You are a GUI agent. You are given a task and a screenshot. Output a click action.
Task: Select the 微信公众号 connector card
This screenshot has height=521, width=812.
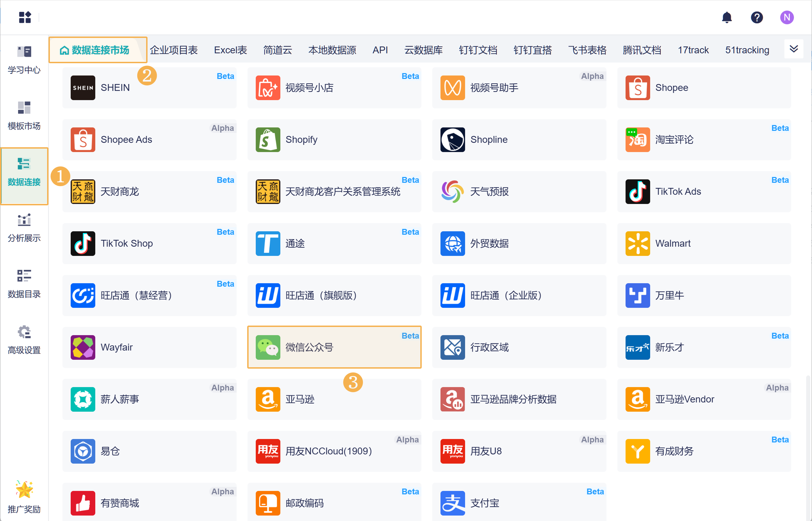[334, 347]
